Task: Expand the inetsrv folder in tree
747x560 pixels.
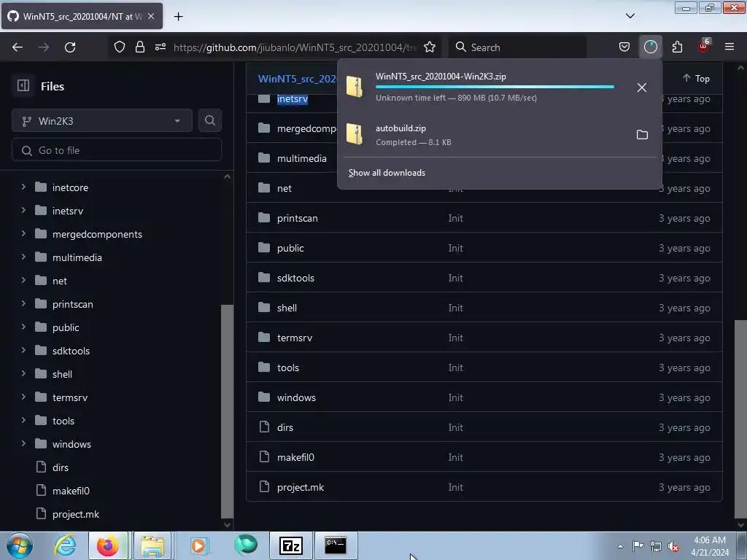Action: coord(23,211)
